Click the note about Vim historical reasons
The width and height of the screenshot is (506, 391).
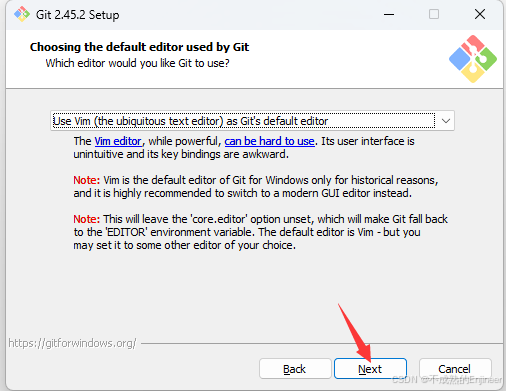[x=256, y=187]
